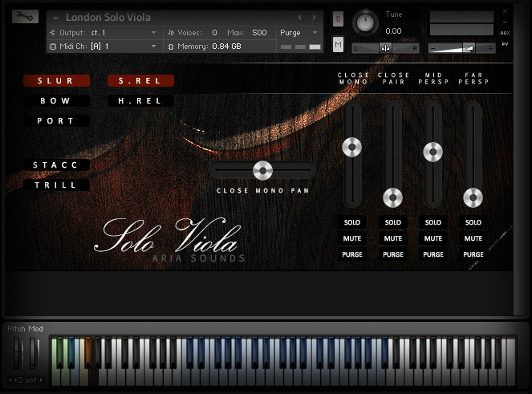Click the volume minus button
This screenshot has width=532, height=394.
click(x=433, y=48)
